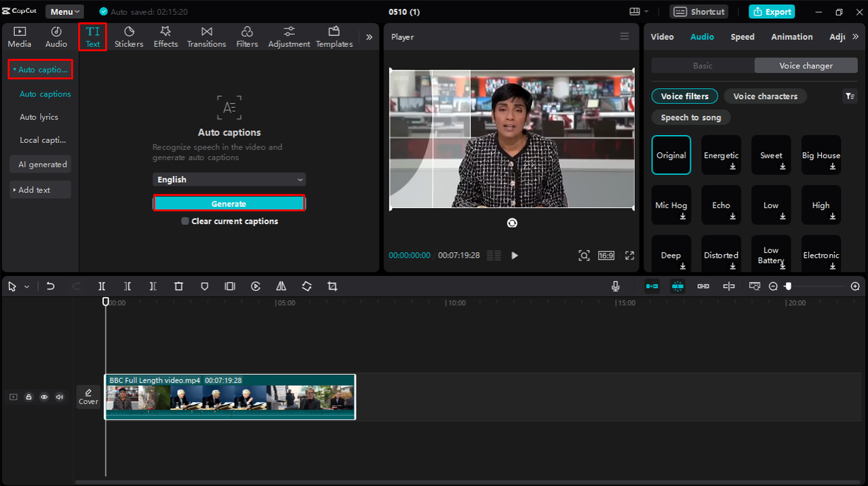Open the English language dropdown
This screenshot has width=868, height=486.
tap(229, 180)
